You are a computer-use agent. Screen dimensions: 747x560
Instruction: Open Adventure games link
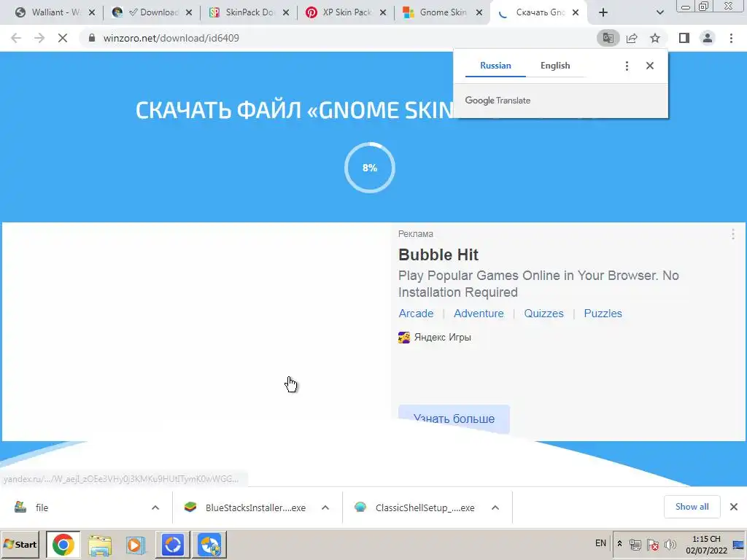point(479,314)
